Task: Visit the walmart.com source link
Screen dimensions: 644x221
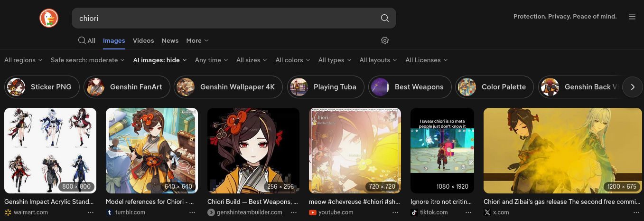Action: 31,212
